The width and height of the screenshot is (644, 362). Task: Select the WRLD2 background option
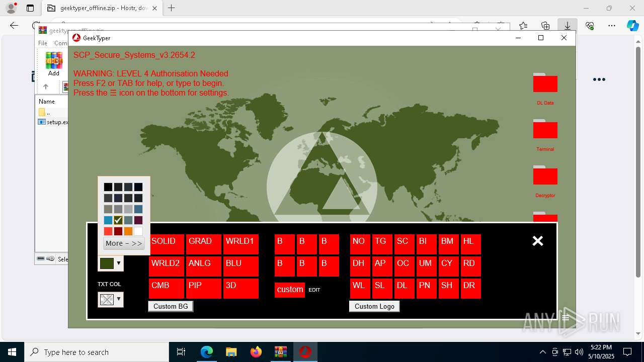(167, 266)
